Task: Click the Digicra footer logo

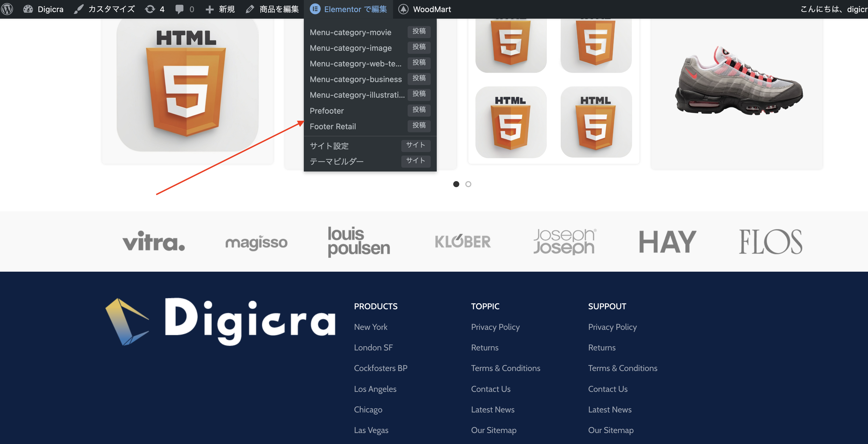Action: 220,321
